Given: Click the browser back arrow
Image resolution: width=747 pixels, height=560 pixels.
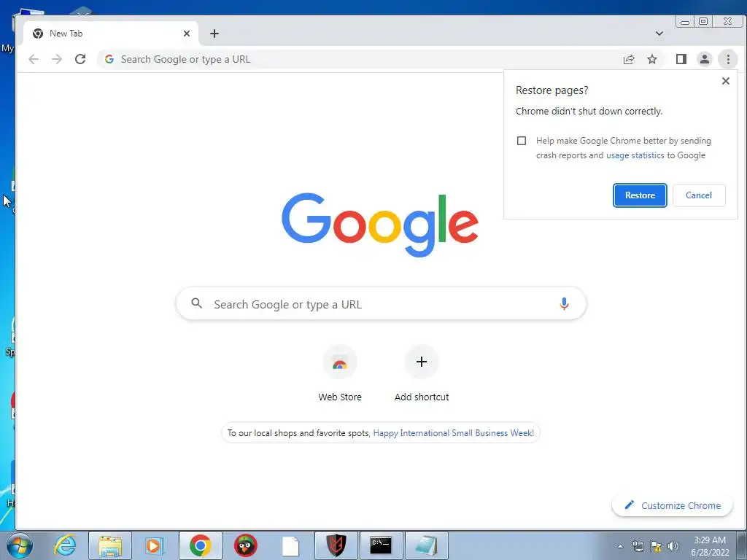Looking at the screenshot, I should click(34, 59).
